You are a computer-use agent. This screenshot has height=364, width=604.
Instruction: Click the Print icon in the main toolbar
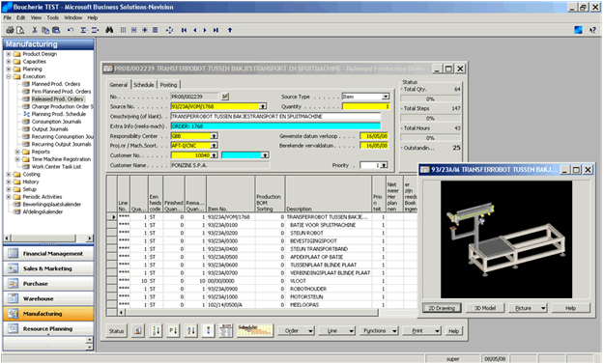[x=10, y=30]
